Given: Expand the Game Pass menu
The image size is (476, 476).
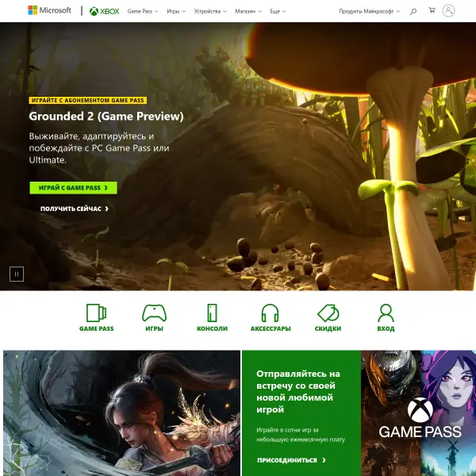Looking at the screenshot, I should [x=143, y=11].
